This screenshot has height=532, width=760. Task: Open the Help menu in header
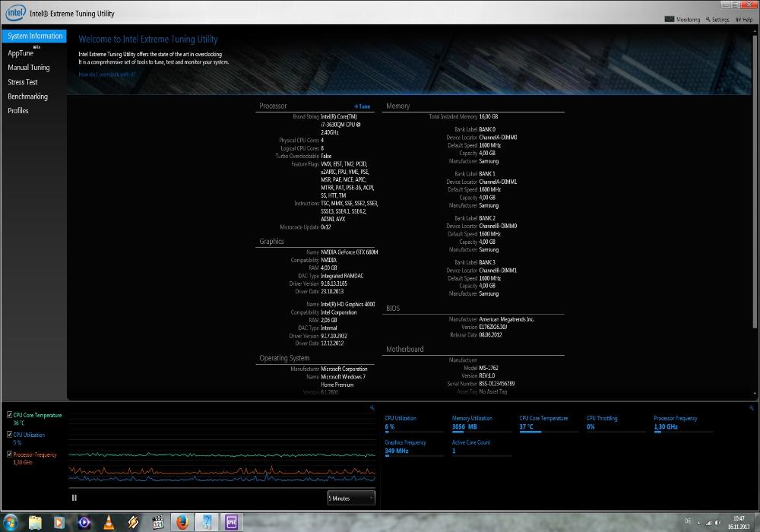pyautogui.click(x=744, y=20)
